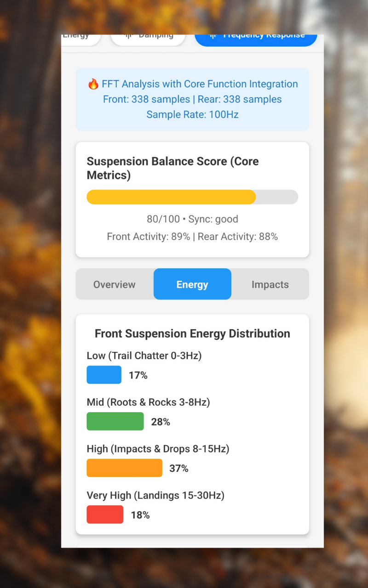Open the Impacts tab

[x=270, y=284]
